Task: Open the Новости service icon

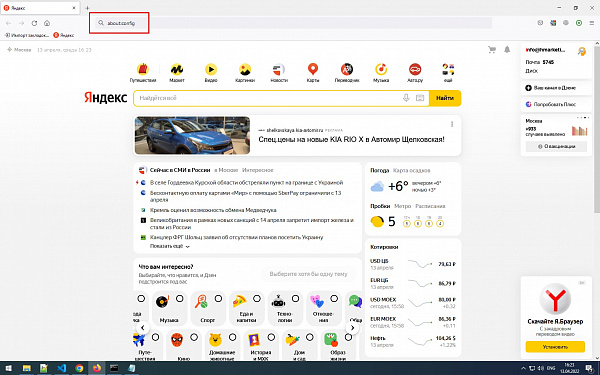Action: 279,69
